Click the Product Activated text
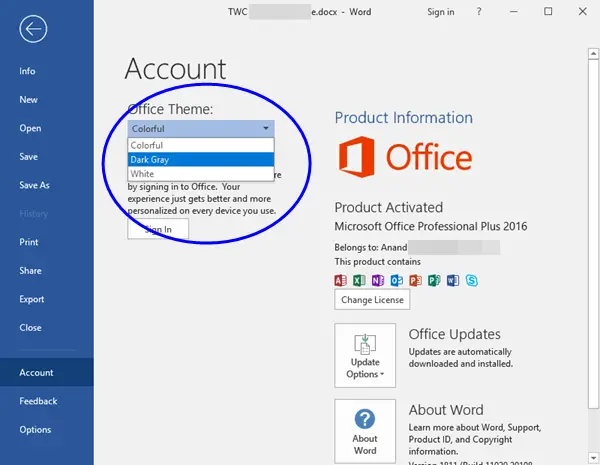 [x=389, y=207]
